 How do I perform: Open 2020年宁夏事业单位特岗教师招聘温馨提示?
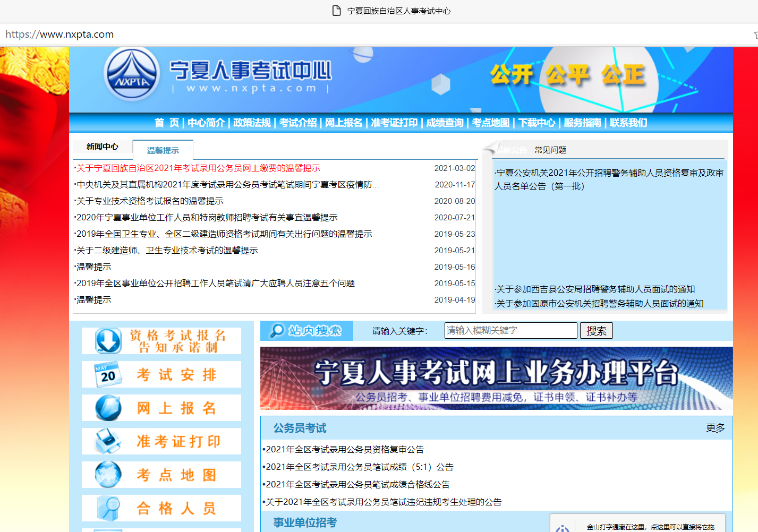pos(207,218)
